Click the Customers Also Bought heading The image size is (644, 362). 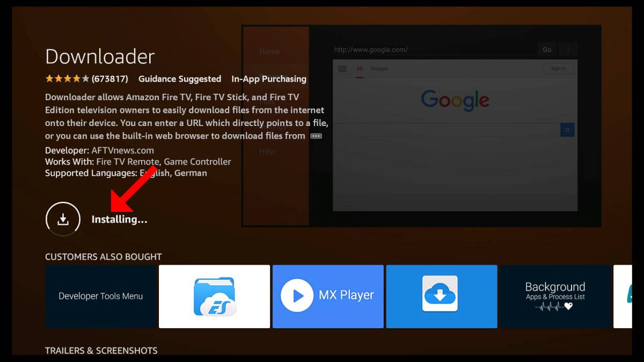(104, 257)
